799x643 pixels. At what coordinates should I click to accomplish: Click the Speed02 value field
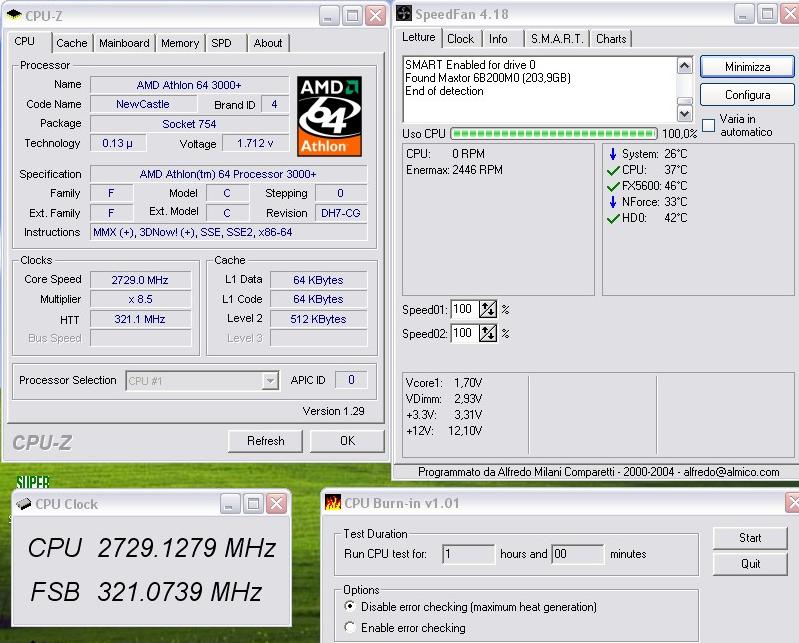(x=464, y=333)
